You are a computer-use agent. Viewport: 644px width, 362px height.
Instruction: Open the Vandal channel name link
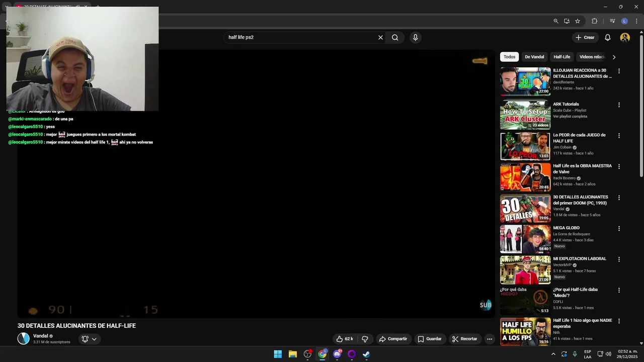point(41,336)
